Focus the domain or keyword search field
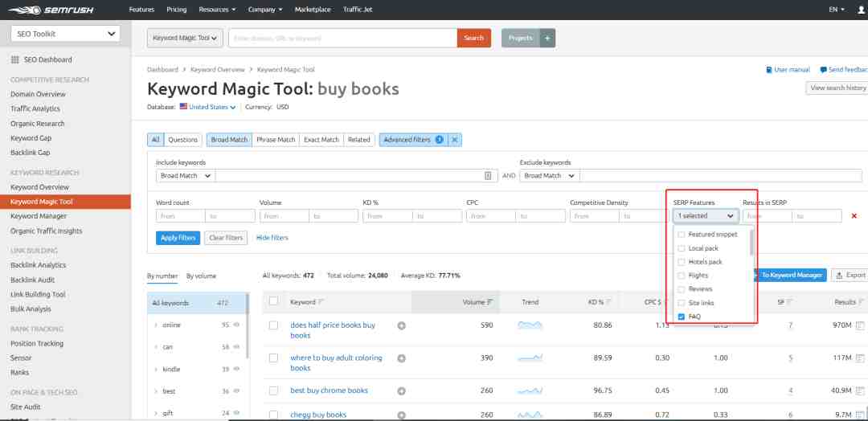Viewport: 868px width, 421px height. pyautogui.click(x=342, y=39)
